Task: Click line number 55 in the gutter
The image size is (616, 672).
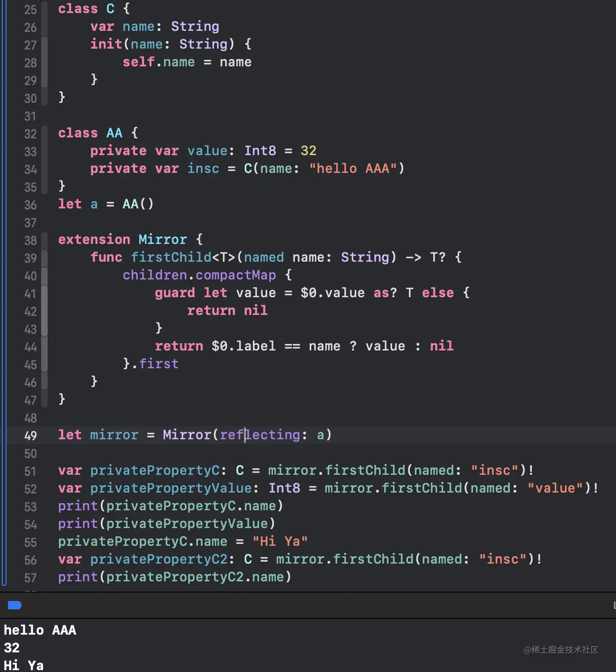Action: [30, 542]
